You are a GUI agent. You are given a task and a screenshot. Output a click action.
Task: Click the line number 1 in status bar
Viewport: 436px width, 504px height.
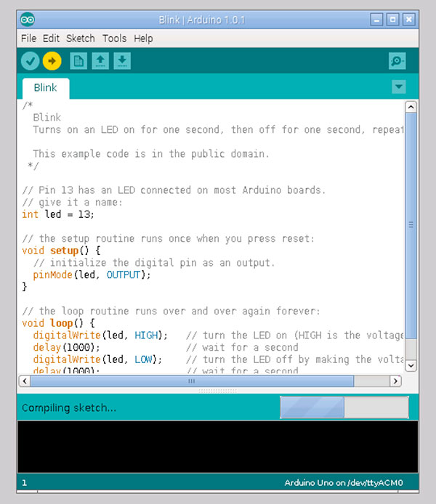25,483
